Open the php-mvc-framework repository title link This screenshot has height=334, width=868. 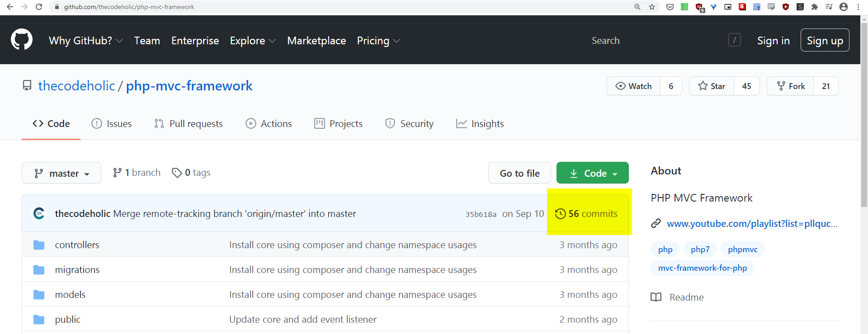(189, 85)
